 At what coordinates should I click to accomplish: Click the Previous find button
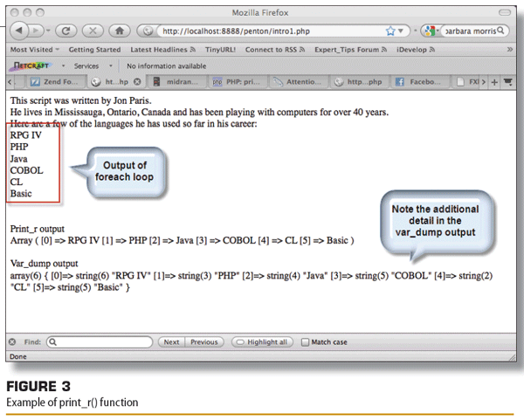(204, 342)
